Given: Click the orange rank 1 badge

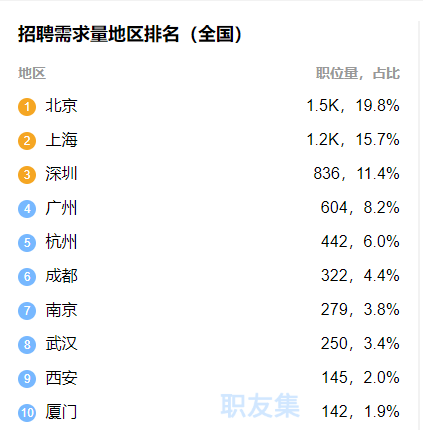Looking at the screenshot, I should pos(27,107).
